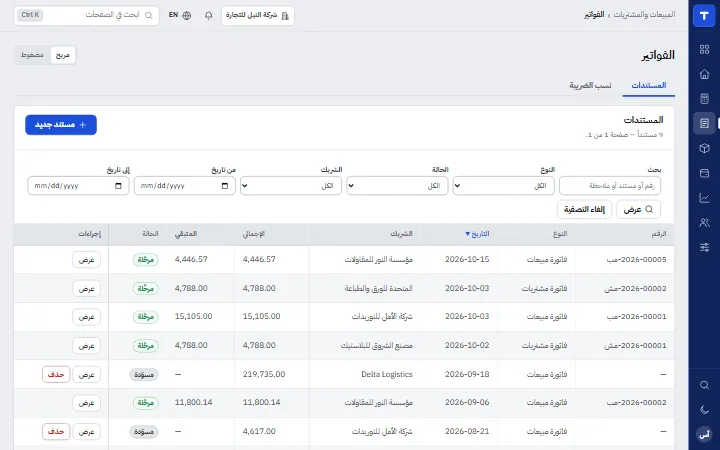Viewport: 720px width, 450px height.
Task: Sort by التاريخ column header
Action: (477, 234)
